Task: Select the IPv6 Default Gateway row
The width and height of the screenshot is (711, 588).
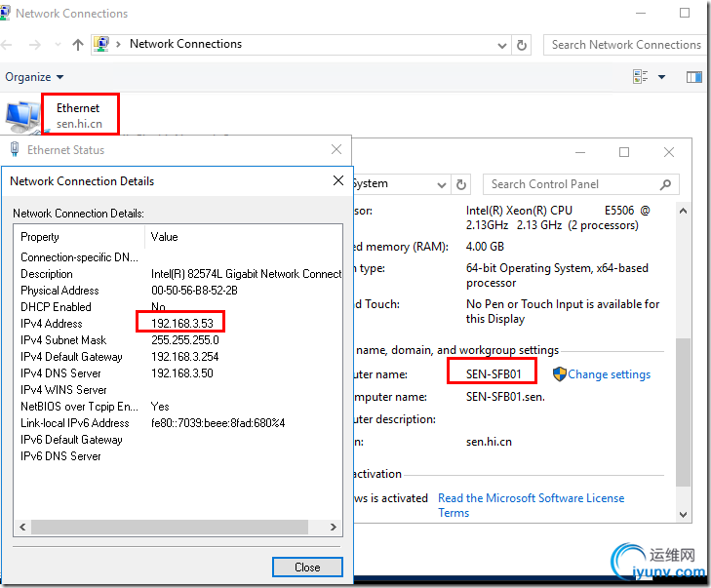Action: 178,440
